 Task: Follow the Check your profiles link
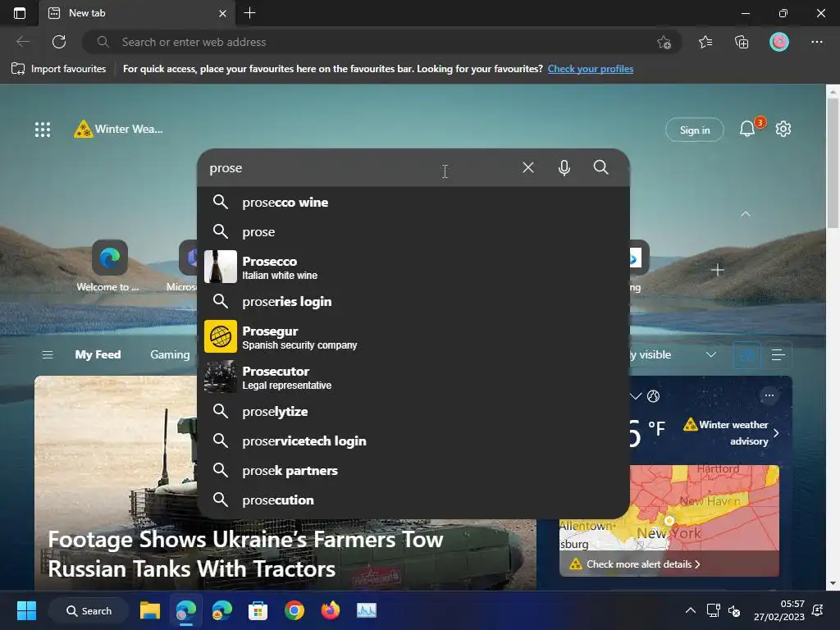tap(591, 69)
